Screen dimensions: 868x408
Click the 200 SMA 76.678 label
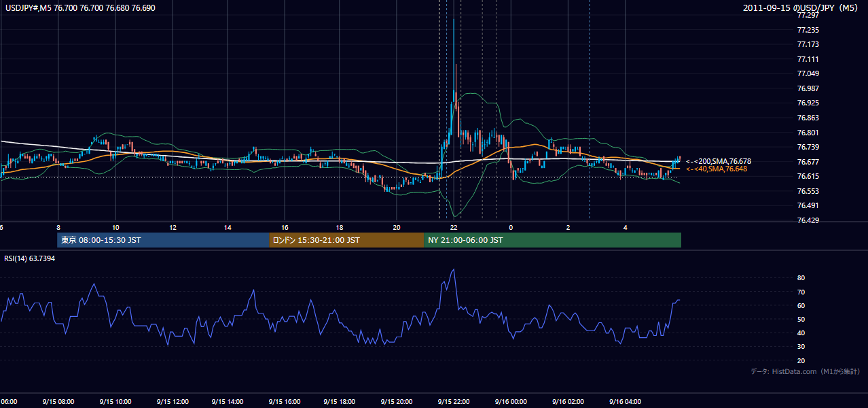719,161
